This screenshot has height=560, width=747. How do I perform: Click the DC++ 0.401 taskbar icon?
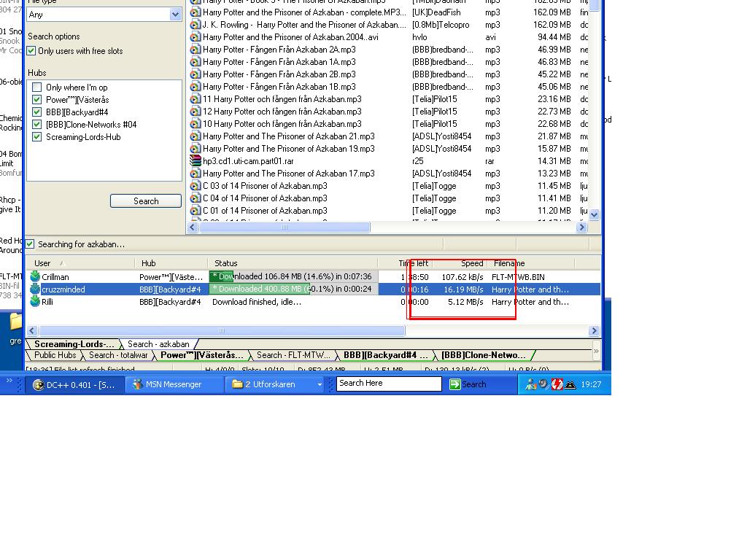pos(39,385)
